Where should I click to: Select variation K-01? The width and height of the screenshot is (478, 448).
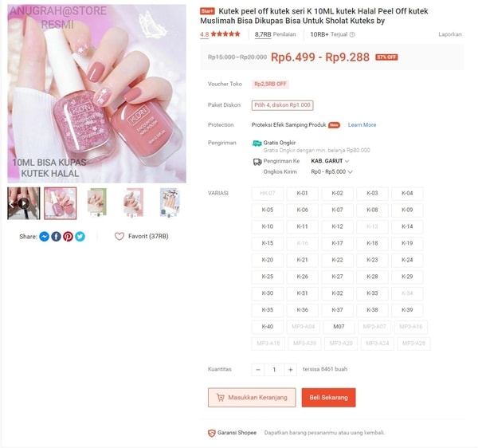pyautogui.click(x=302, y=193)
